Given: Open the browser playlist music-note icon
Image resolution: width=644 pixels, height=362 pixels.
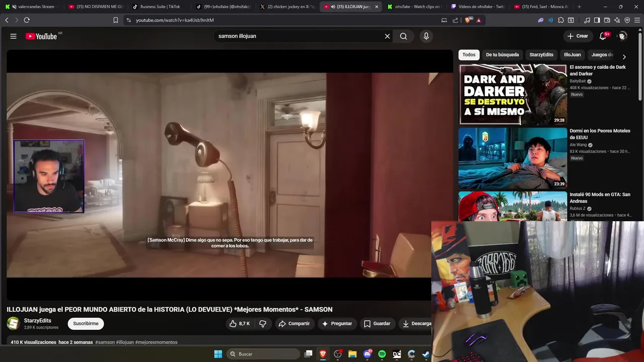Looking at the screenshot, I should (x=587, y=20).
